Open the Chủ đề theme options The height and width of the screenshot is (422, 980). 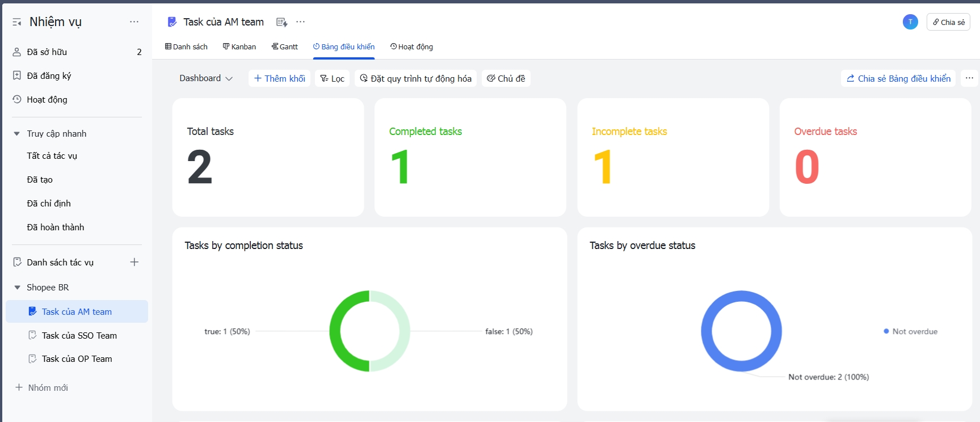point(506,78)
